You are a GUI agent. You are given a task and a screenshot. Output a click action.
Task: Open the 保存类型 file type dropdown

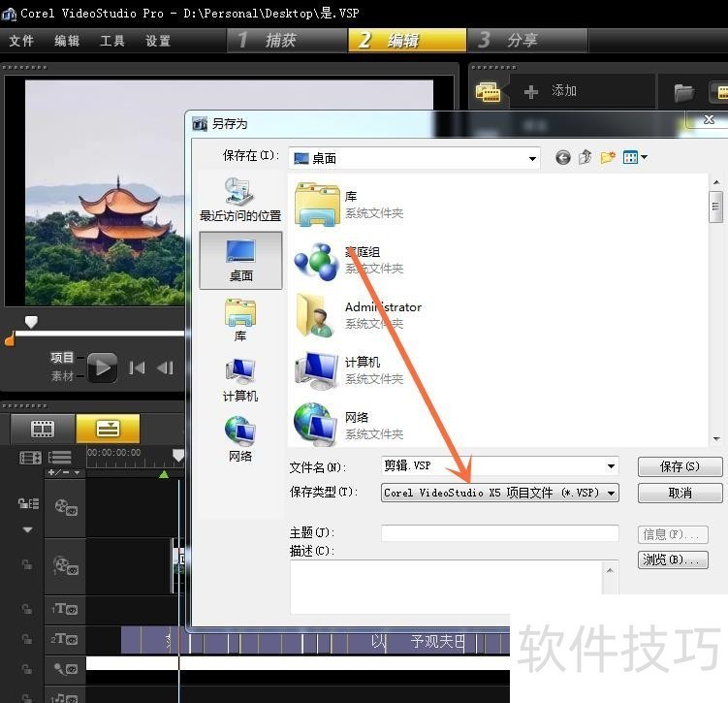[611, 493]
